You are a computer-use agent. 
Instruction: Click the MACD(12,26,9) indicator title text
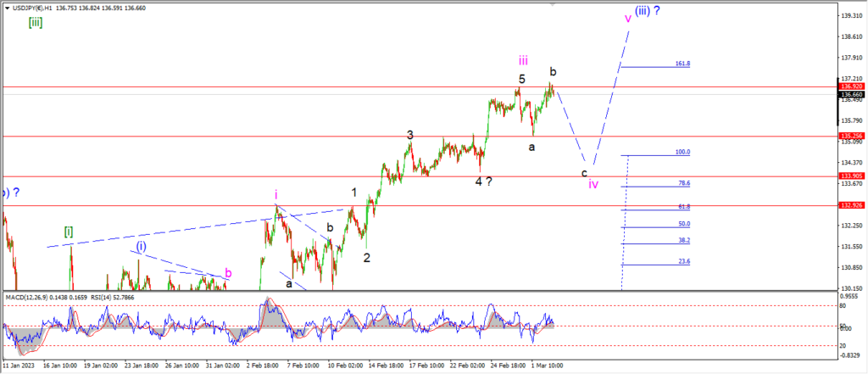25,298
